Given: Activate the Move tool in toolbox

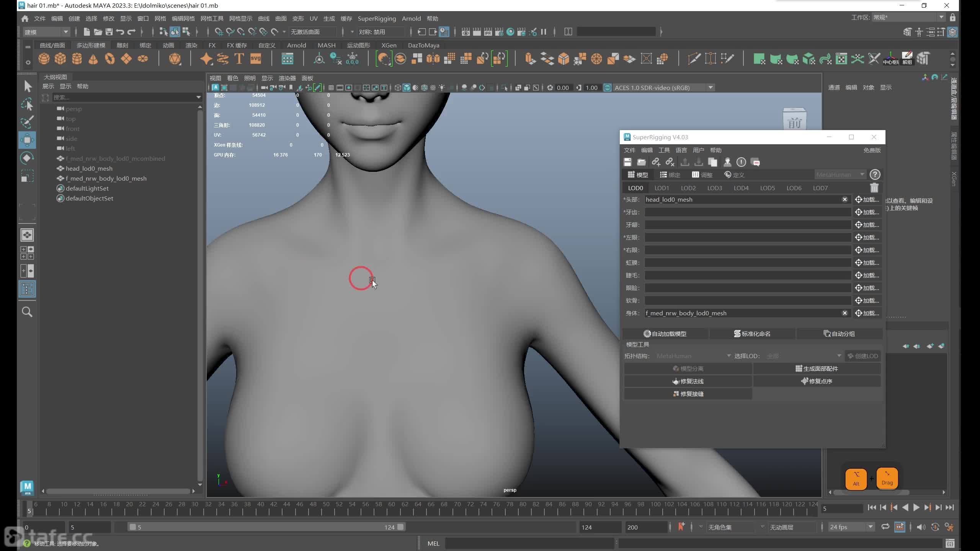Looking at the screenshot, I should (27, 140).
